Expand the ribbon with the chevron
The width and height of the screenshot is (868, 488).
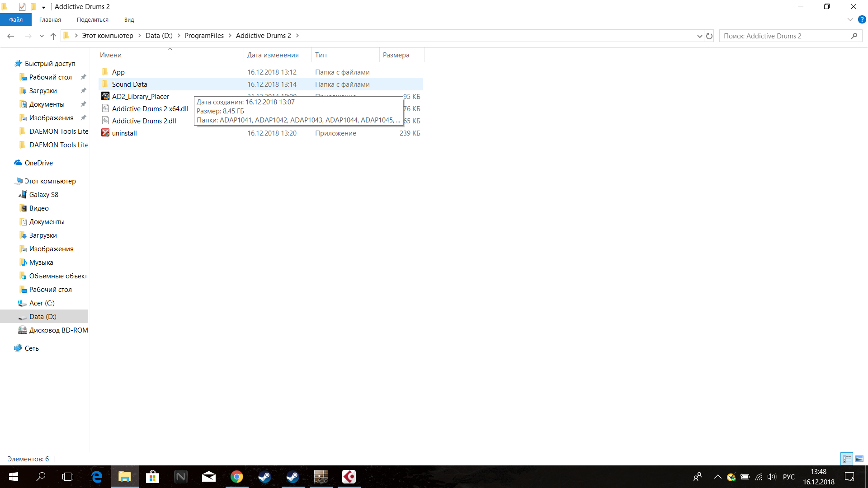pyautogui.click(x=850, y=19)
